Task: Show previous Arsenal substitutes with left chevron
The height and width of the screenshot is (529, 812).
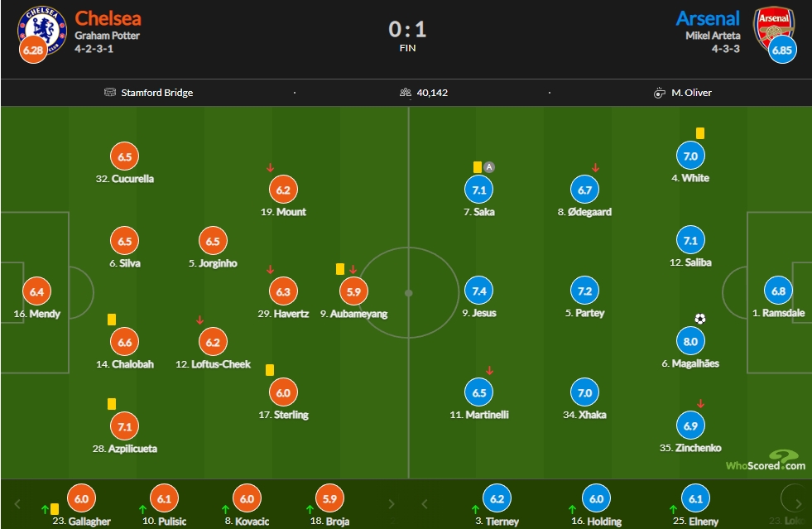Action: pyautogui.click(x=424, y=503)
